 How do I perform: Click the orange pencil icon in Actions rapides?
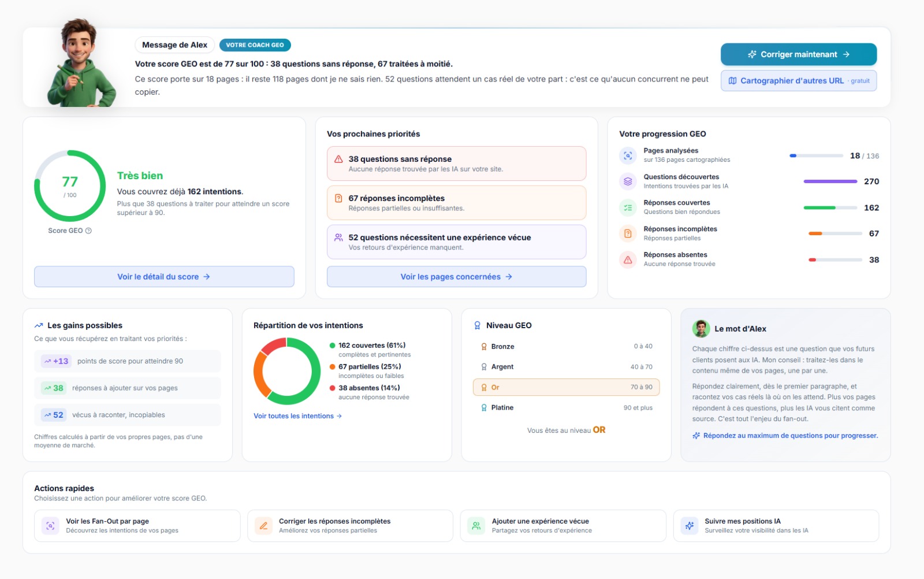(x=263, y=526)
